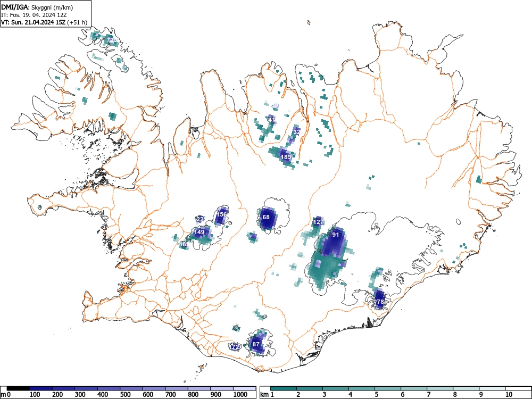The width and height of the screenshot is (532, 399).
Task: Click the "(+51 h)" forecast offset text
Action: (x=77, y=23)
